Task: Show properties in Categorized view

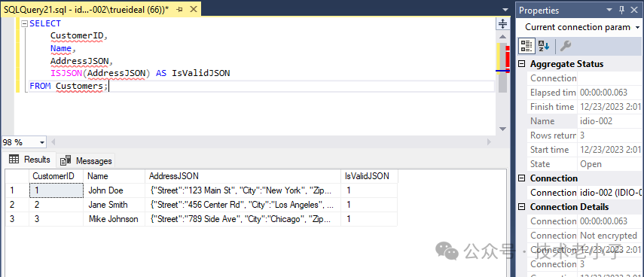Action: point(526,46)
